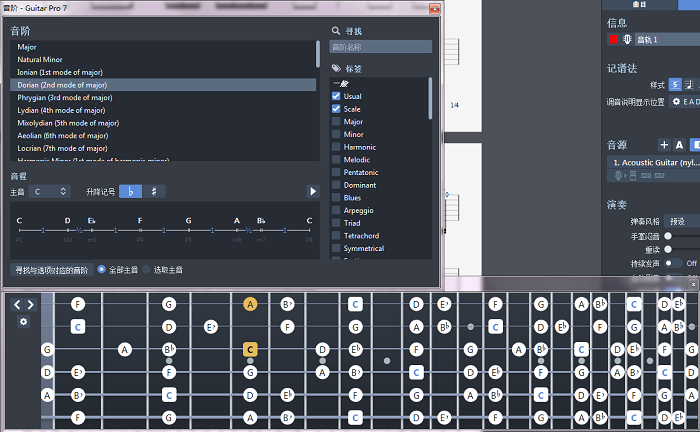The image size is (700, 432).
Task: Click the scale name search field
Action: pyautogui.click(x=380, y=47)
